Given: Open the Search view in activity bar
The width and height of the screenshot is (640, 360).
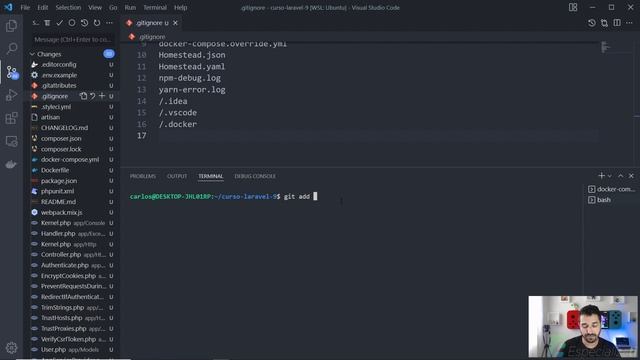Looking at the screenshot, I should (11, 49).
